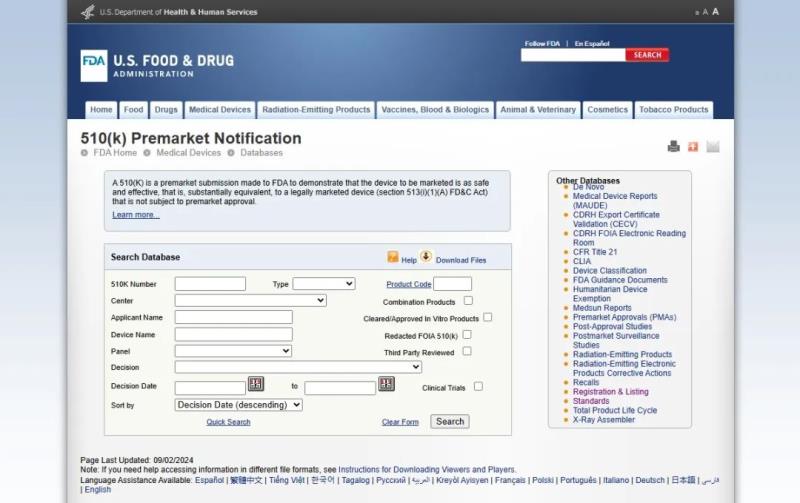This screenshot has height=503, width=800.
Task: Open the end date calendar icon
Action: 386,384
